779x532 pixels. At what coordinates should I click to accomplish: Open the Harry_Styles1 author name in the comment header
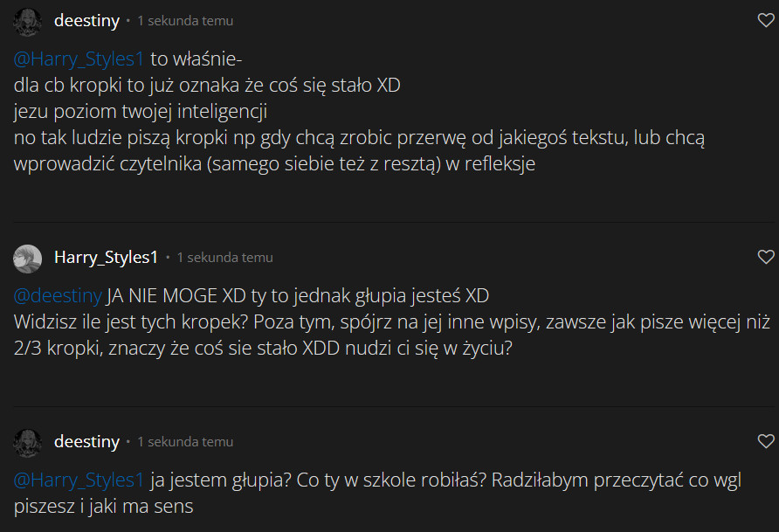(x=106, y=258)
